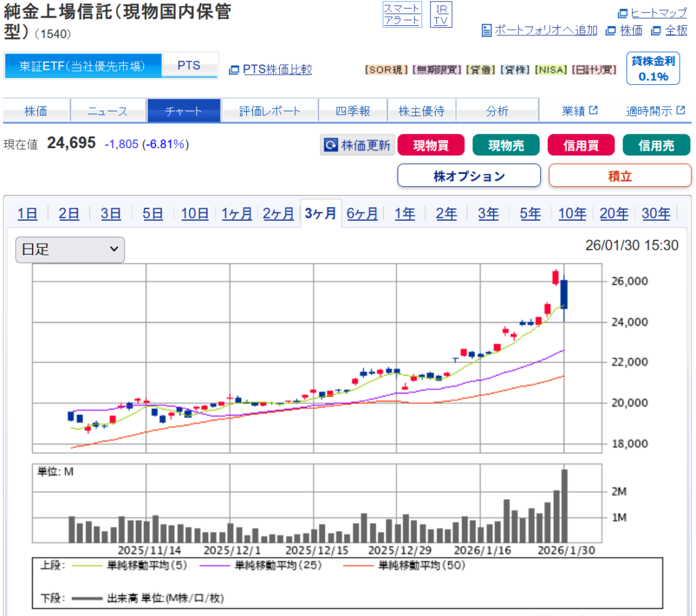Click the tallest volume bar on 2026/1/30
Viewport: 696px width, 616px height.
tap(564, 505)
